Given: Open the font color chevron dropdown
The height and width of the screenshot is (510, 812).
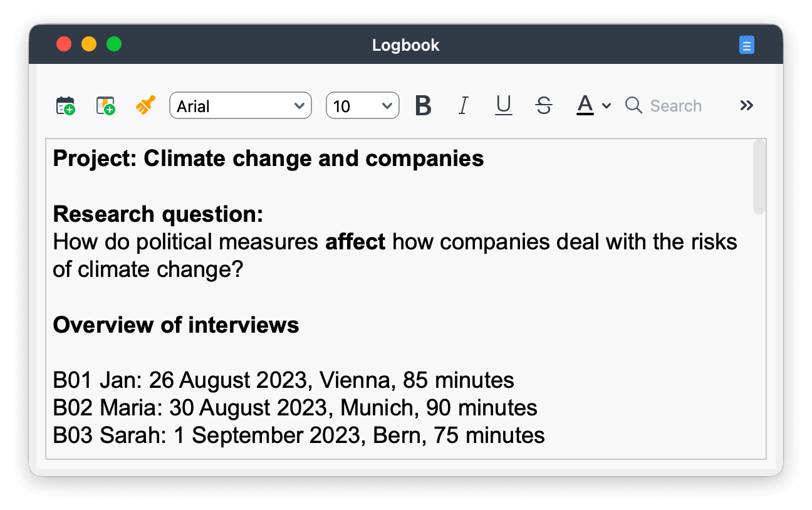Looking at the screenshot, I should tap(606, 106).
